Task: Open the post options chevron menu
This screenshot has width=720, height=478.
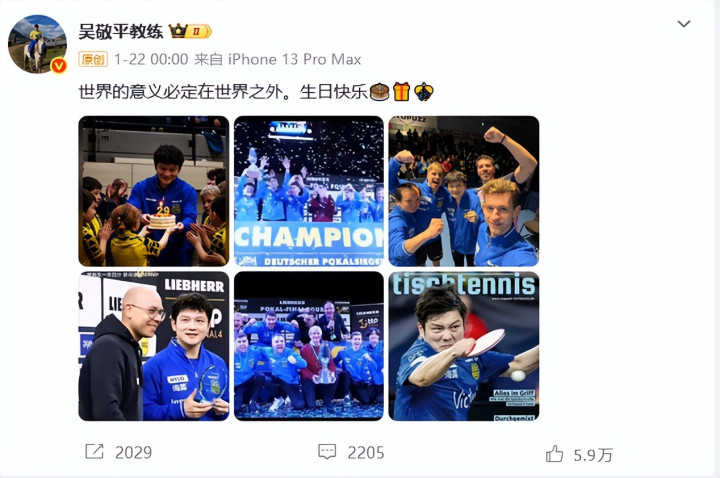Action: [684, 24]
